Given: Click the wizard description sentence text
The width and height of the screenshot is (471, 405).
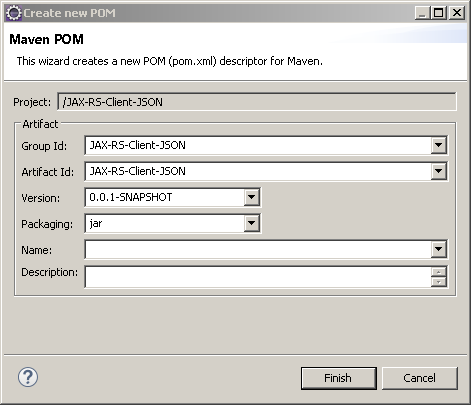Looking at the screenshot, I should point(170,61).
